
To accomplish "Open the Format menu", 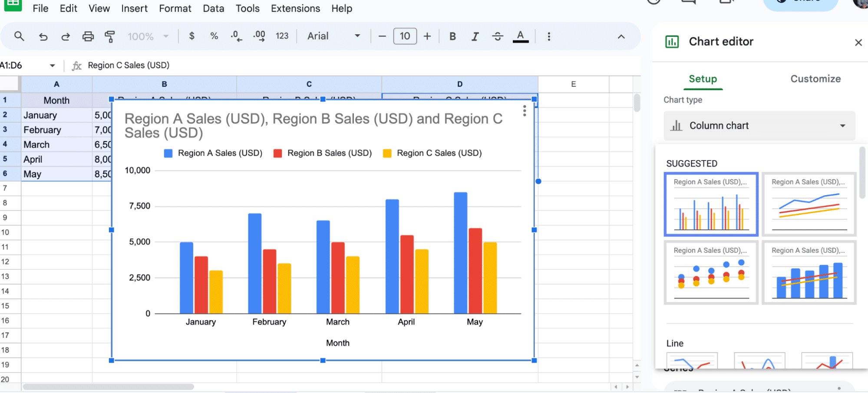I will point(175,8).
